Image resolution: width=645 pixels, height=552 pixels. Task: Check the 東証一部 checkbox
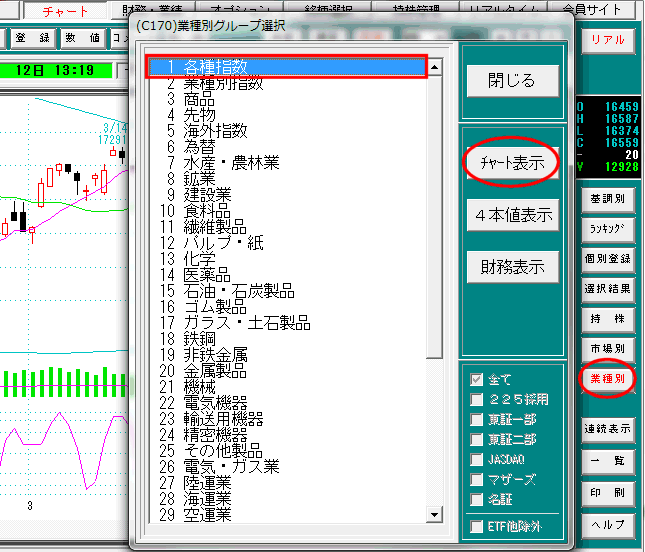[x=476, y=420]
